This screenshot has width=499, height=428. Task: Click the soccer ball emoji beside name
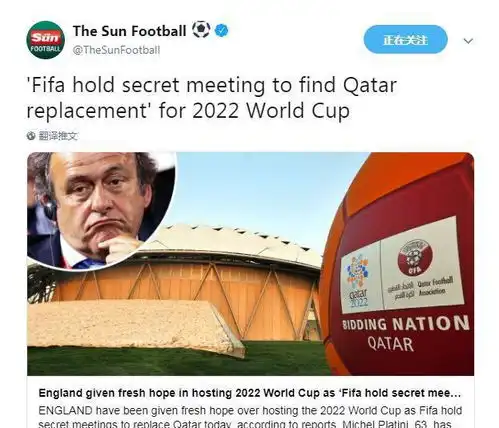[201, 29]
